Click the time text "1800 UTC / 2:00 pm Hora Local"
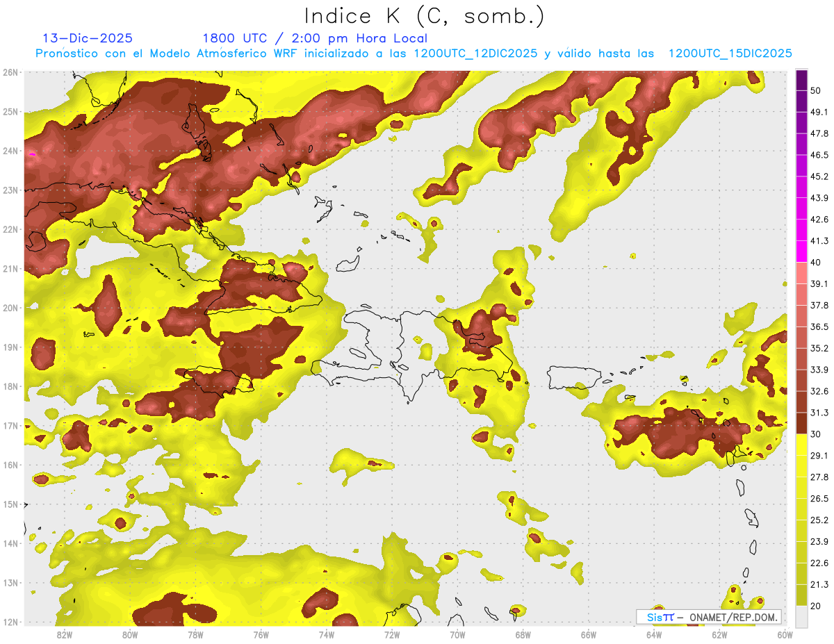 [314, 38]
